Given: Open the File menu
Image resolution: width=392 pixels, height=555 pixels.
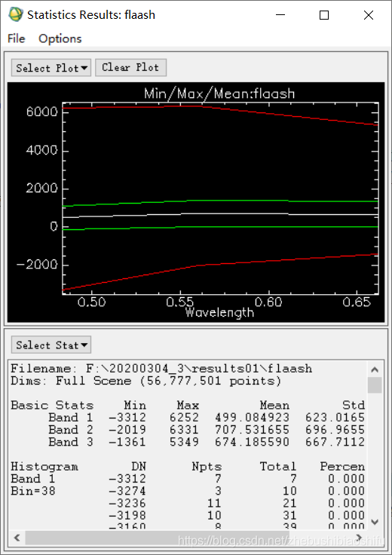Looking at the screenshot, I should [17, 38].
